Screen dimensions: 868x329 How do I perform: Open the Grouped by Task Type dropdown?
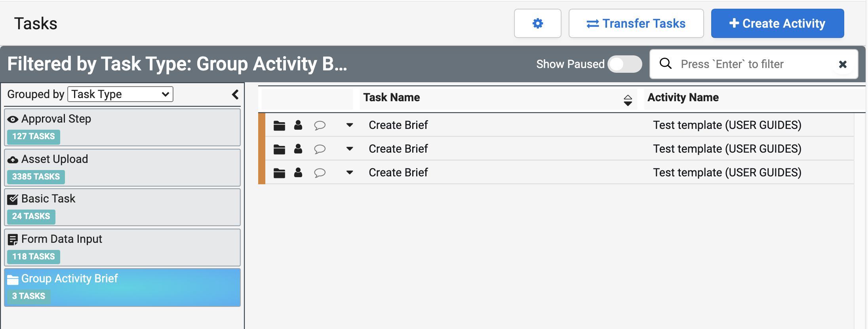coord(120,94)
